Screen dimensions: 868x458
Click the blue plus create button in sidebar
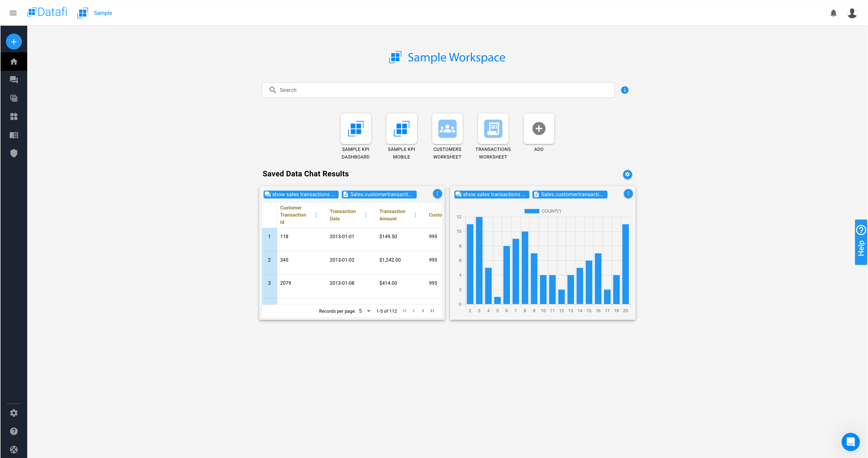(x=14, y=42)
